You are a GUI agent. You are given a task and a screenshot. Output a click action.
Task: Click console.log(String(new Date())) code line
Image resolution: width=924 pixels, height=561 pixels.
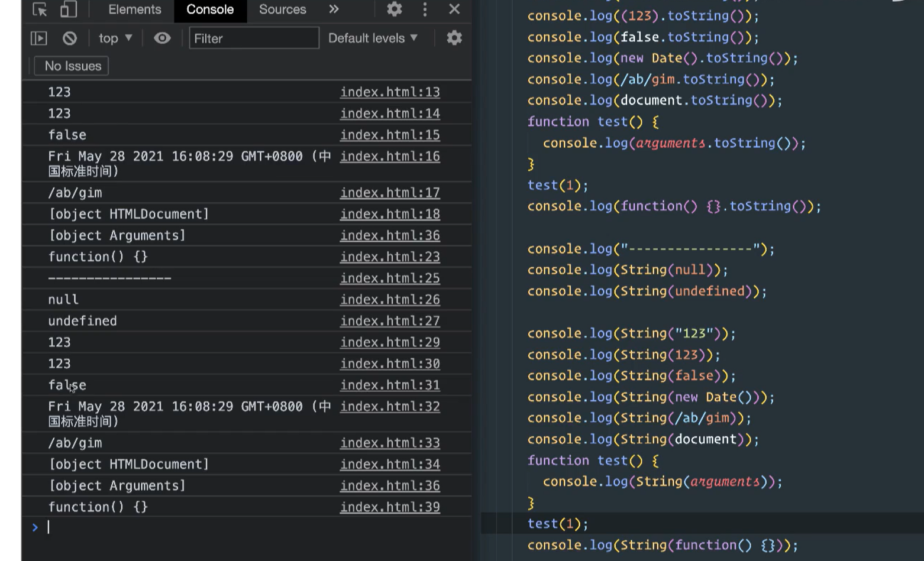point(651,397)
